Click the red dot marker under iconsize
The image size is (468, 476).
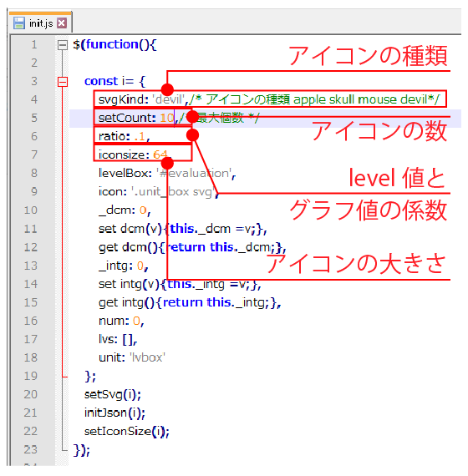click(167, 164)
